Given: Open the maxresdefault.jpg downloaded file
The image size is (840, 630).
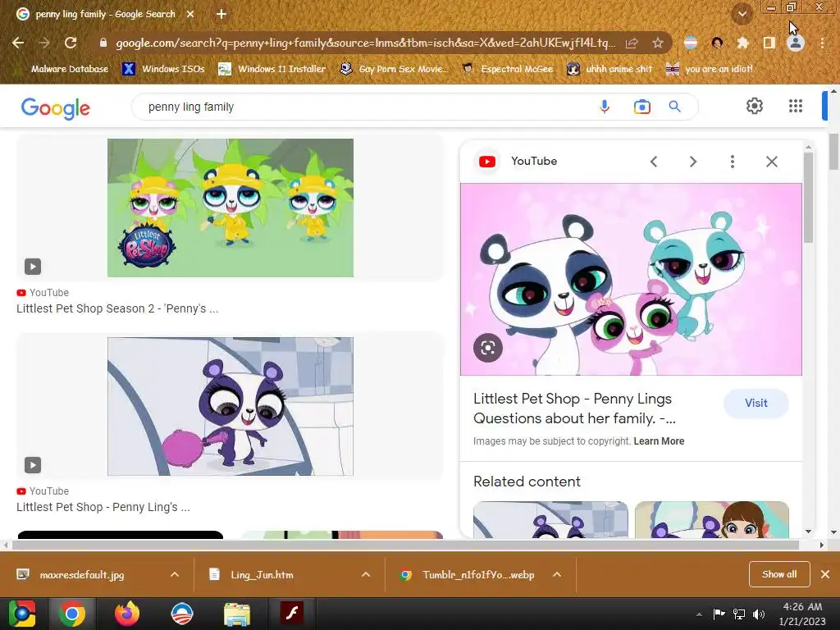Looking at the screenshot, I should coord(80,575).
